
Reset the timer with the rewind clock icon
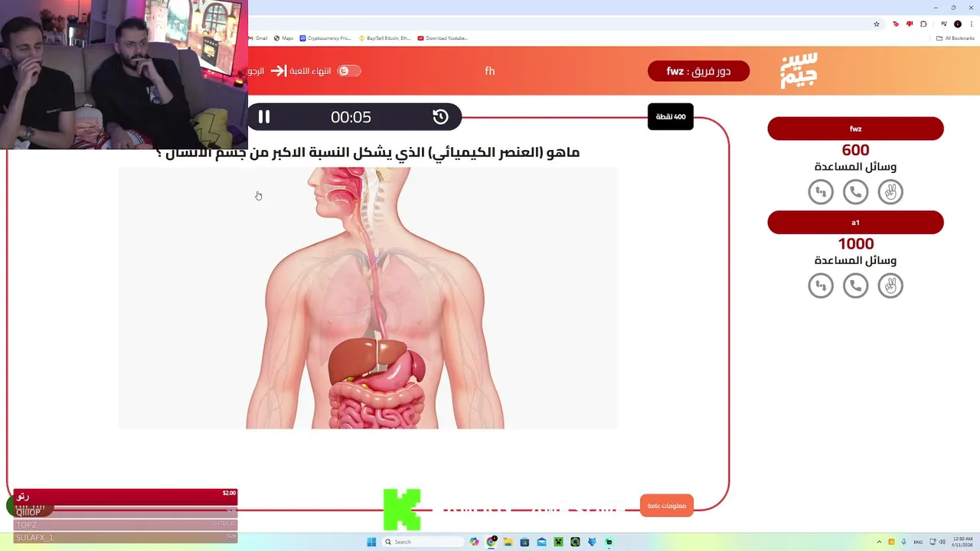(x=440, y=117)
